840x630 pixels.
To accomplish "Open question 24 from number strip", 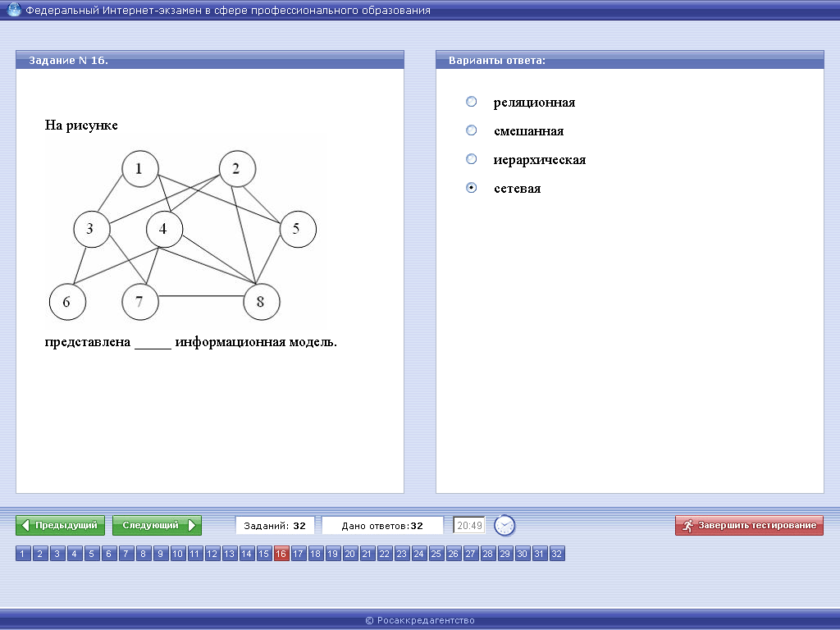I will pyautogui.click(x=419, y=554).
